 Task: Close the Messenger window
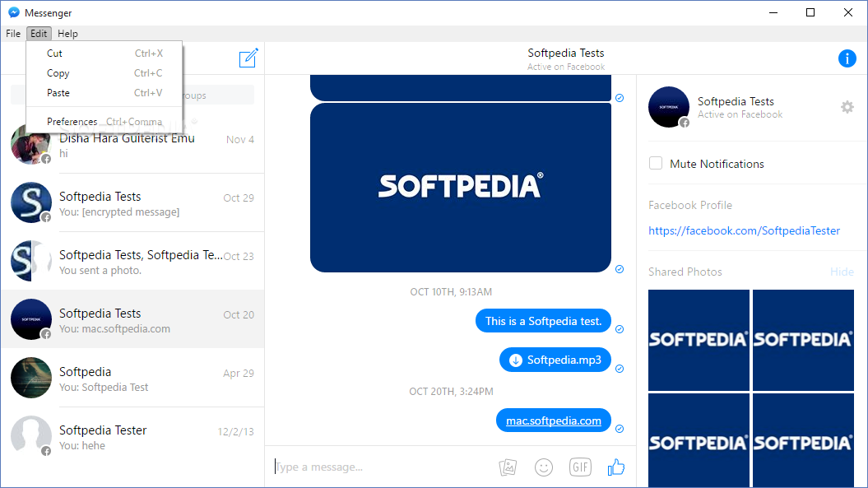pos(848,12)
